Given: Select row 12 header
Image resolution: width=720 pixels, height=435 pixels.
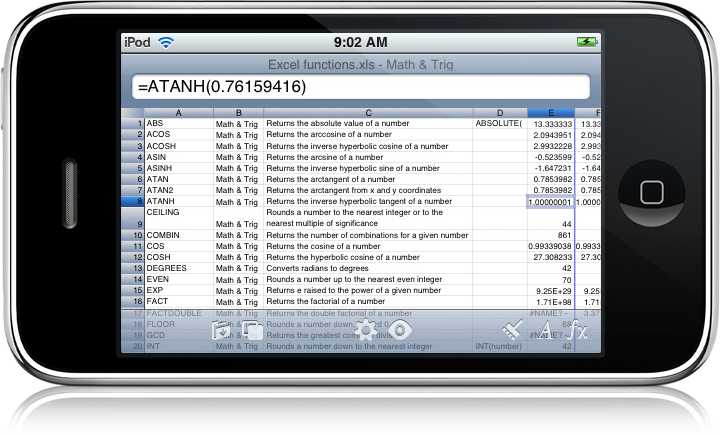Looking at the screenshot, I should coord(132,257).
